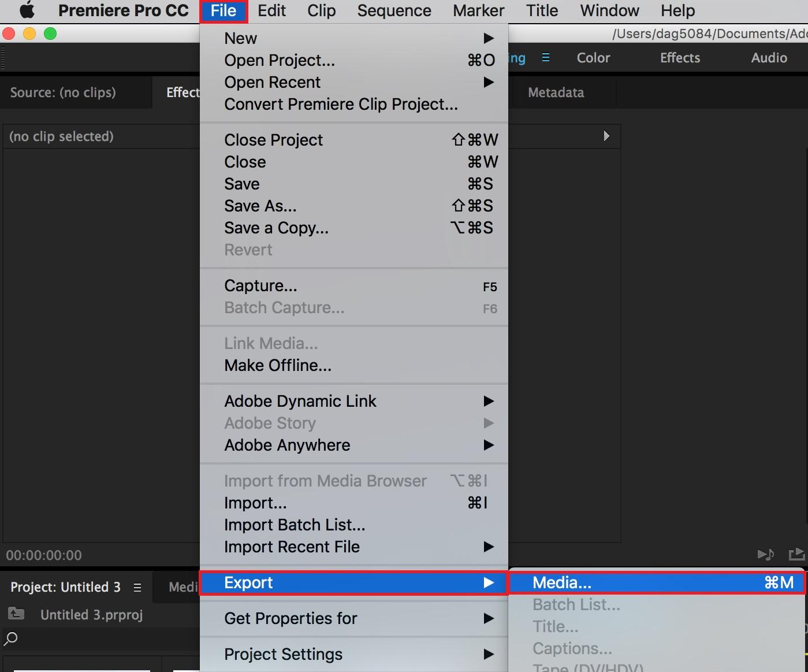Click the green zoom window button
The width and height of the screenshot is (808, 672).
(x=50, y=34)
